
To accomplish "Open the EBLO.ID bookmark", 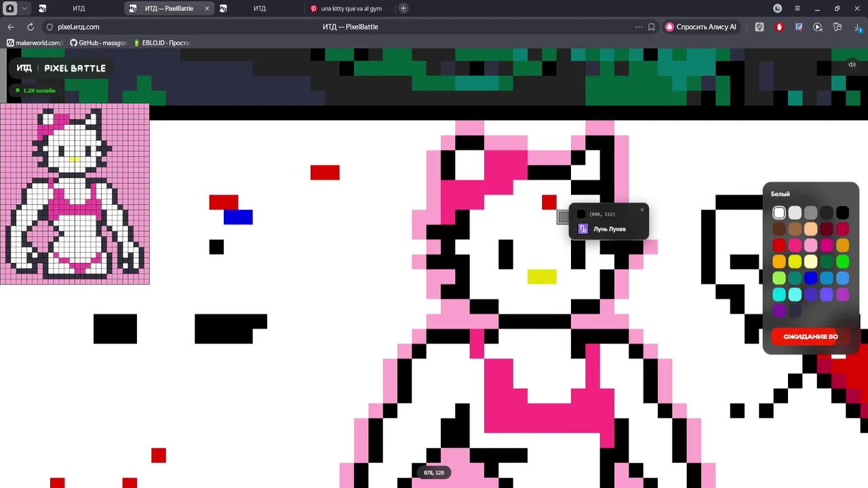I will [161, 43].
